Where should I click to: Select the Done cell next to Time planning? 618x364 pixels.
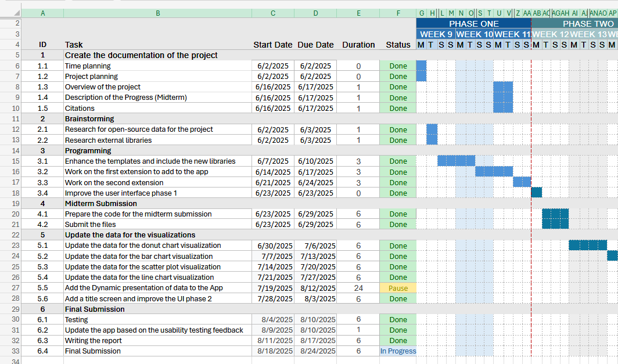pyautogui.click(x=398, y=66)
